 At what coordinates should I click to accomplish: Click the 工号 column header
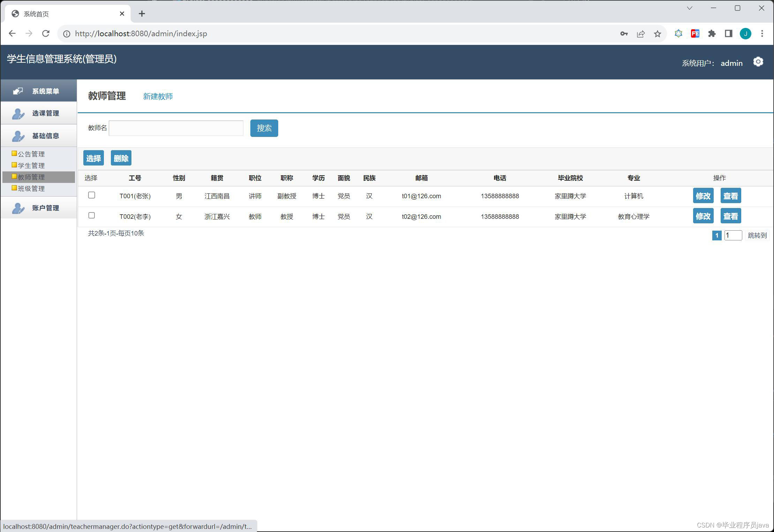click(135, 178)
